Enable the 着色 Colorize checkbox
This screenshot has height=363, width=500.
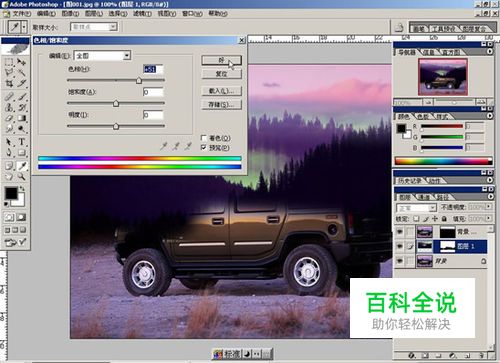point(204,138)
